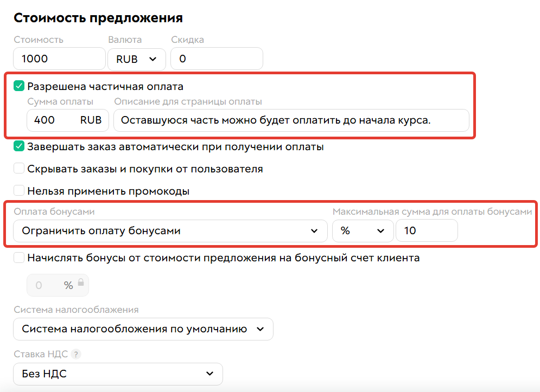
Task: Open Ограничить оплату бонусами dropdown
Action: pyautogui.click(x=170, y=230)
